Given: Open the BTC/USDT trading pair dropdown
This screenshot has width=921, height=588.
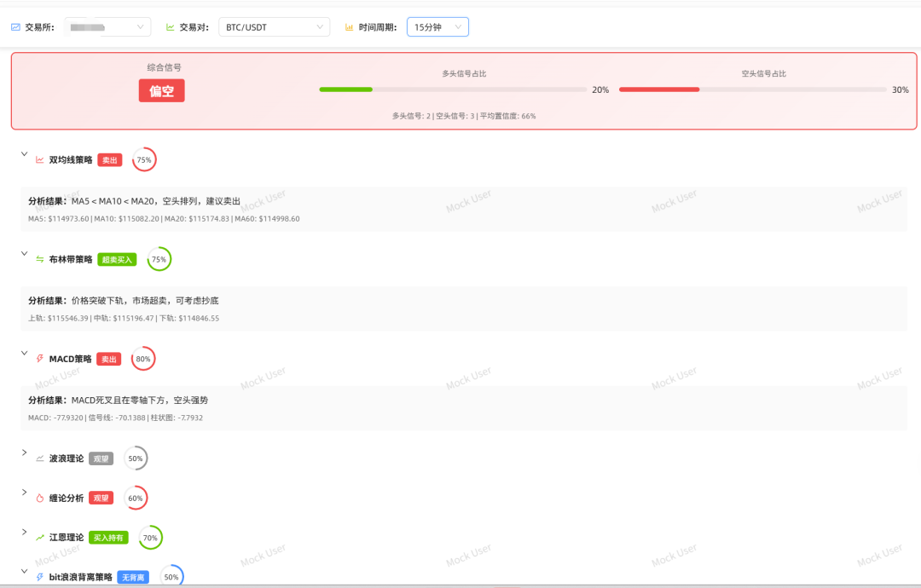Looking at the screenshot, I should tap(274, 27).
